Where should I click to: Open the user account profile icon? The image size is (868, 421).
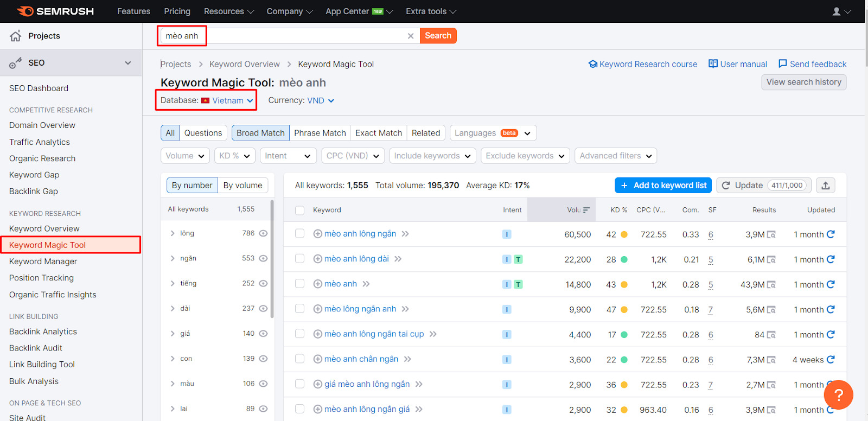[837, 11]
